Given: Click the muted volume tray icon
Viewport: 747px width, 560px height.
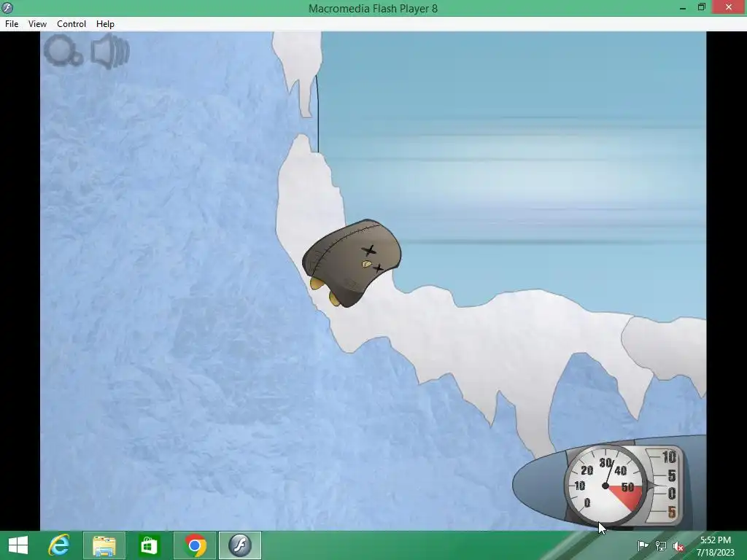Looking at the screenshot, I should tap(678, 546).
